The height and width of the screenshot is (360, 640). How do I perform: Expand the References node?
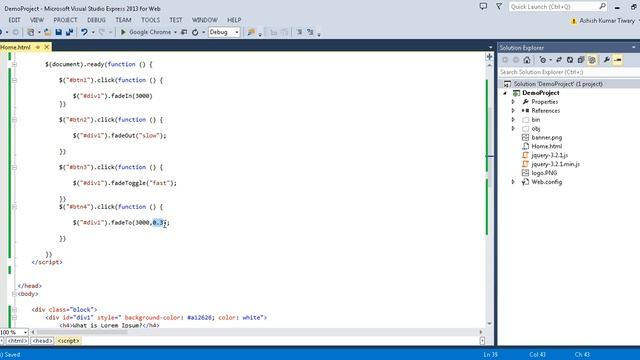pyautogui.click(x=513, y=111)
